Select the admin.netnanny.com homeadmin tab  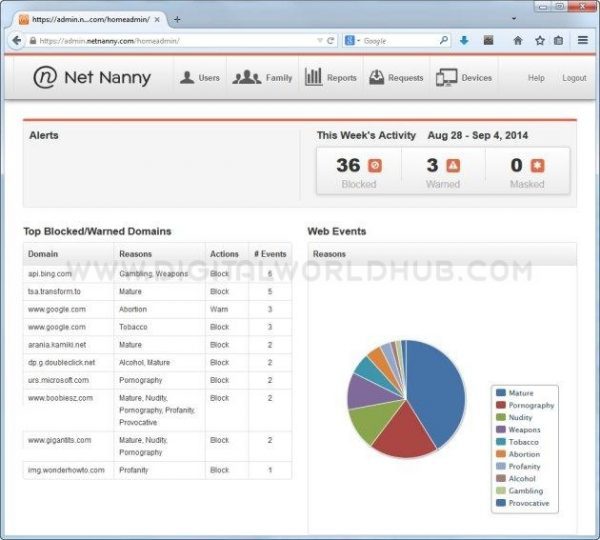click(x=90, y=19)
